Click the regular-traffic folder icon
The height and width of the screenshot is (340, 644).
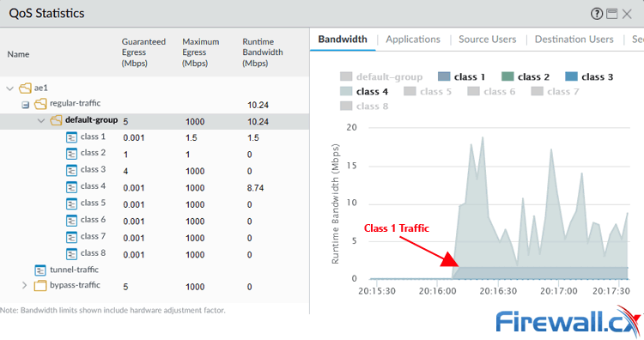[40, 104]
